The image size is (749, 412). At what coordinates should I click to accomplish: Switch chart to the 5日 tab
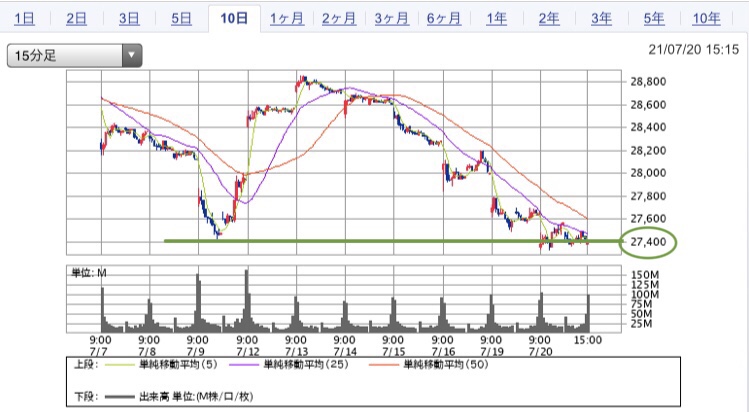(x=181, y=18)
